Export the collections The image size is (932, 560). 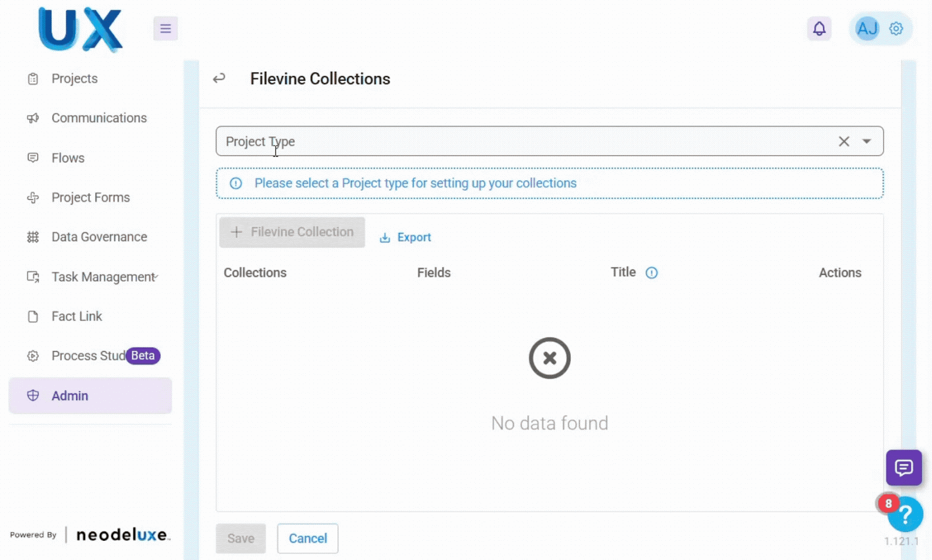[x=405, y=238]
